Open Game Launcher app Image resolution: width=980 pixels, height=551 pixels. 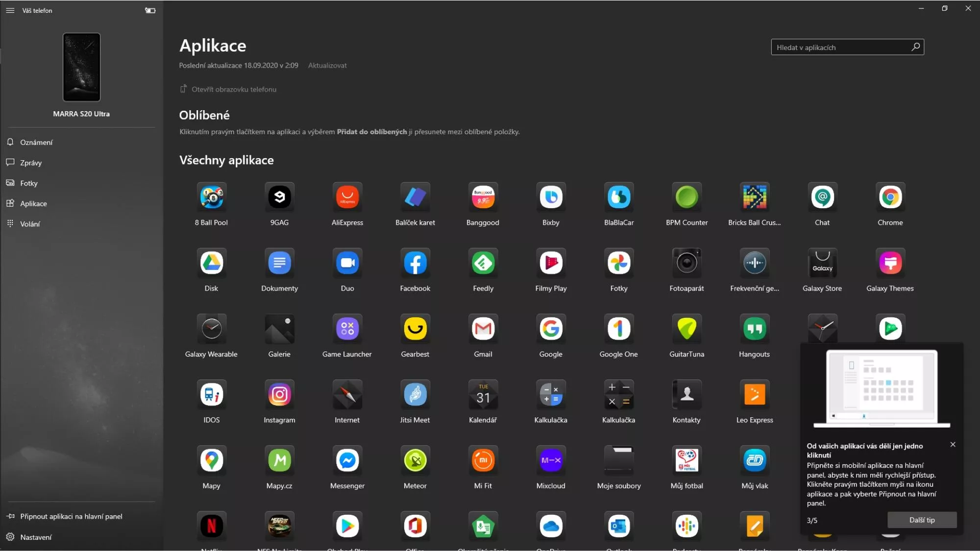coord(347,329)
